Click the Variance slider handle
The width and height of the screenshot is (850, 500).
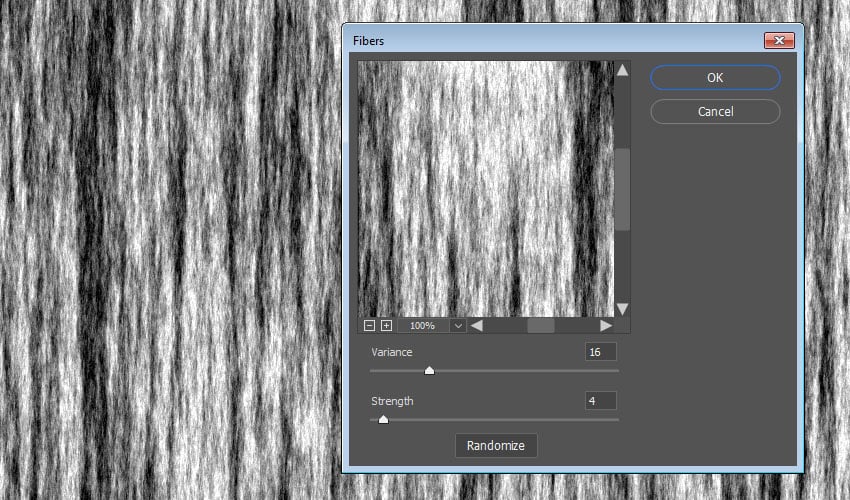point(429,370)
